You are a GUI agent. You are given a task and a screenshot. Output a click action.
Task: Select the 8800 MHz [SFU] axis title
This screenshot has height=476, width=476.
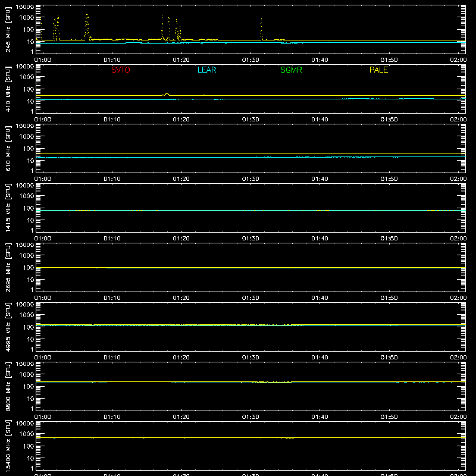[x=8, y=386]
